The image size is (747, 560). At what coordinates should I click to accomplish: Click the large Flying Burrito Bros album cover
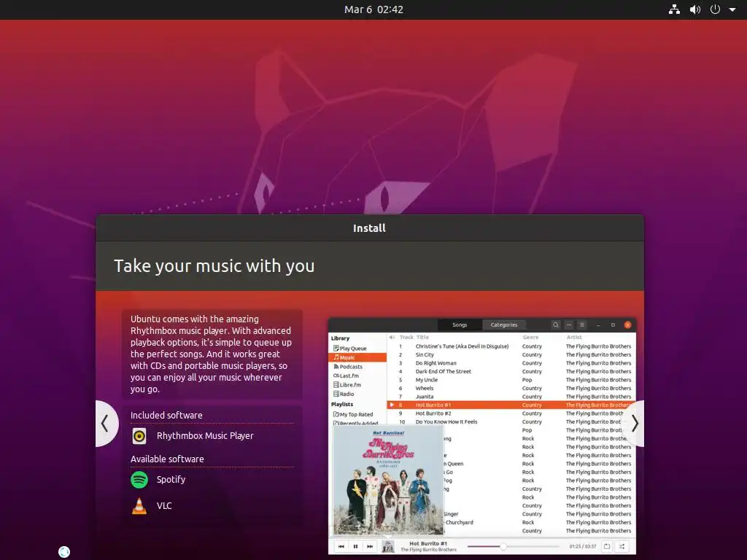[388, 480]
